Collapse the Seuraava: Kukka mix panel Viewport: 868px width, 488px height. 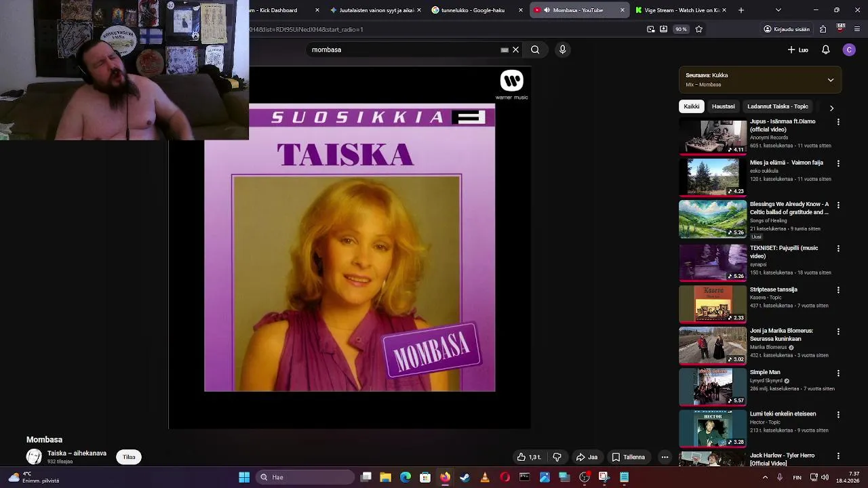pyautogui.click(x=831, y=80)
